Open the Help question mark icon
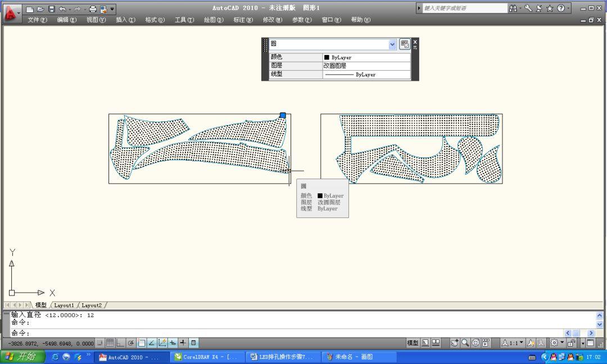 coord(560,8)
